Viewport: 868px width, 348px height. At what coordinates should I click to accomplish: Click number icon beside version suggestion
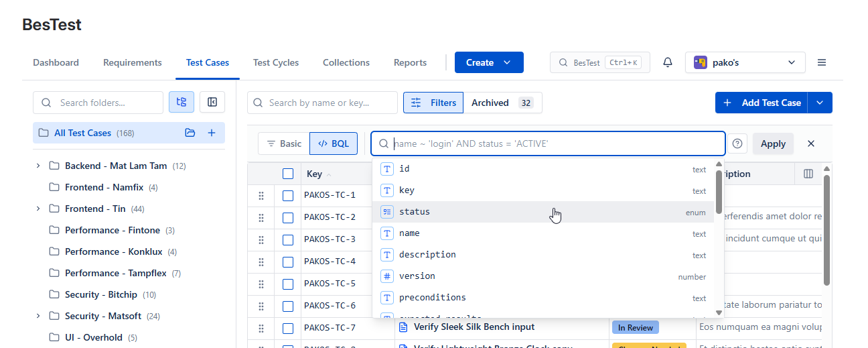(x=387, y=276)
